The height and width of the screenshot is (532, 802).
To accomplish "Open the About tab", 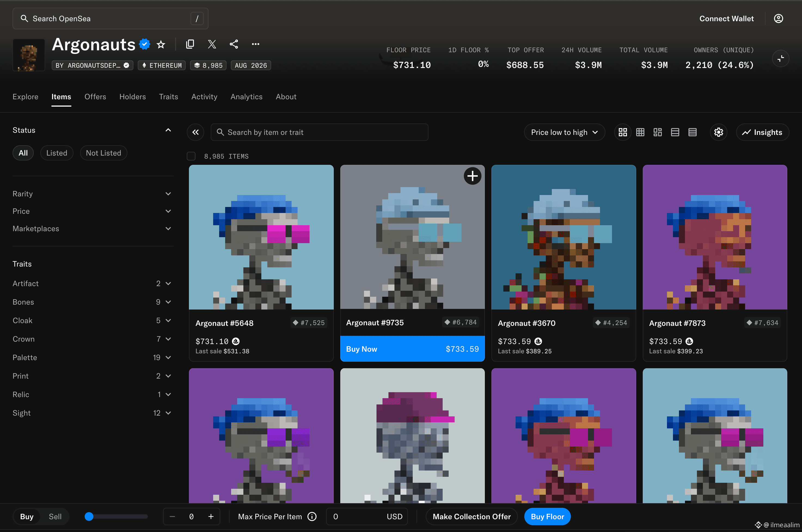I will pyautogui.click(x=286, y=97).
